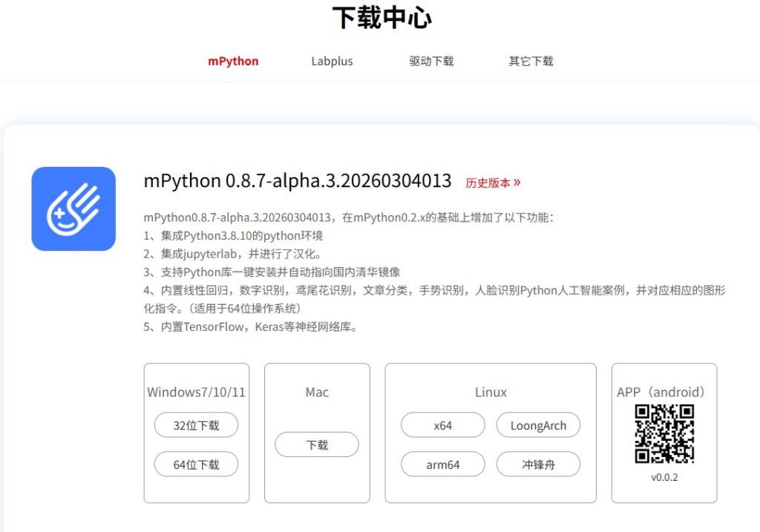Click the Windows7/10/11 card heading

tap(196, 392)
